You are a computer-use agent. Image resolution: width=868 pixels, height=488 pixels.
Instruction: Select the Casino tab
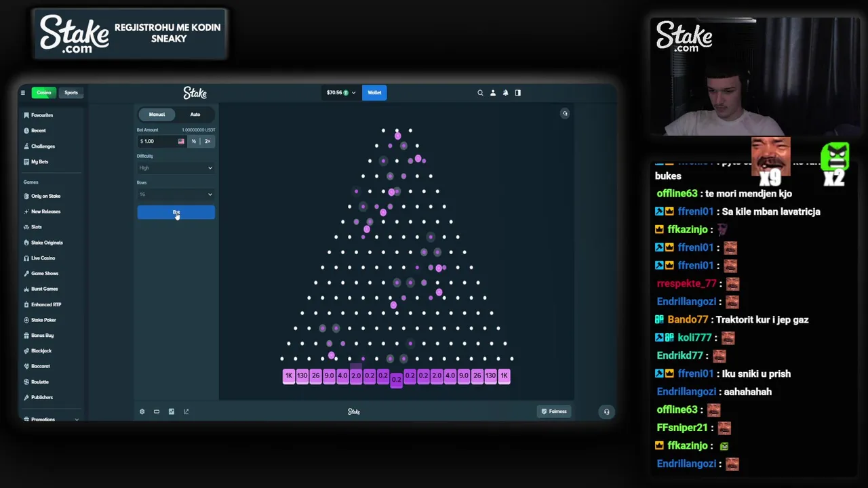(44, 93)
